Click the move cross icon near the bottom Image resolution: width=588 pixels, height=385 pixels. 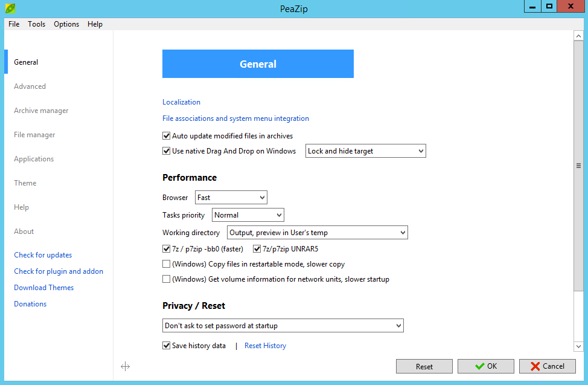(125, 366)
